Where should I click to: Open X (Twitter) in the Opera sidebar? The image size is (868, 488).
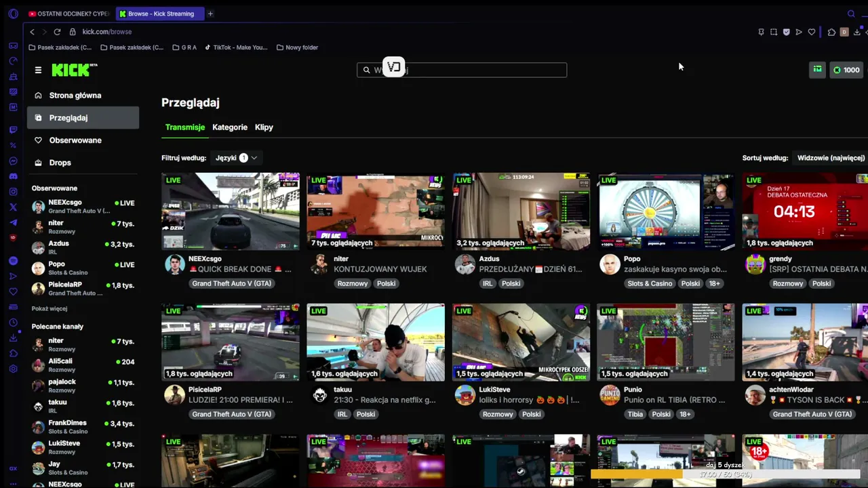click(x=13, y=207)
